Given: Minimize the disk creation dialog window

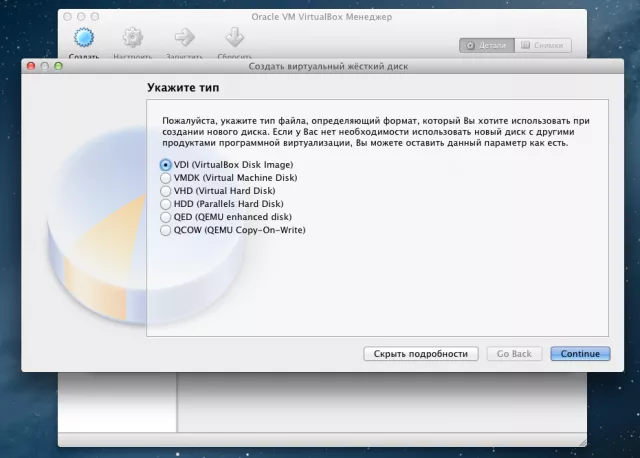Looking at the screenshot, I should click(x=44, y=66).
